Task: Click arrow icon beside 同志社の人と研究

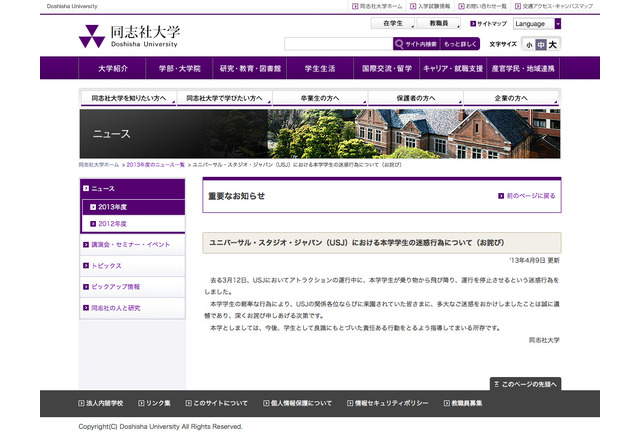Action: point(86,308)
